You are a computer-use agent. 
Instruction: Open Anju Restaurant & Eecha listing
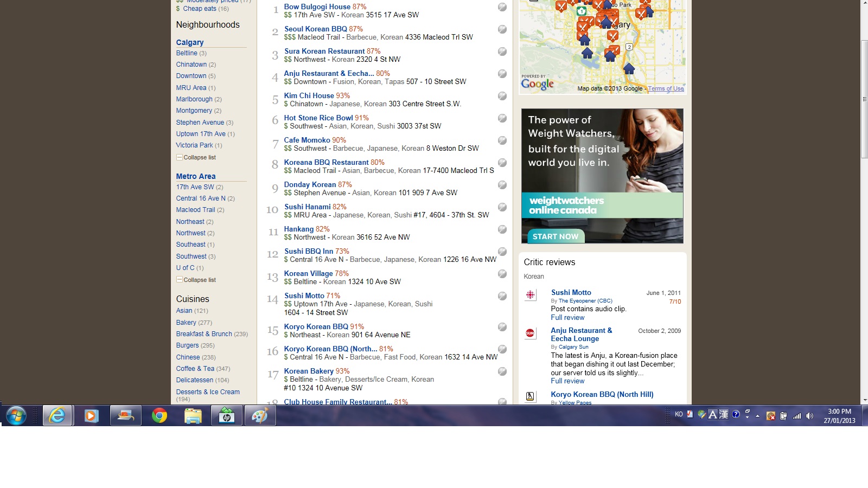(x=329, y=73)
